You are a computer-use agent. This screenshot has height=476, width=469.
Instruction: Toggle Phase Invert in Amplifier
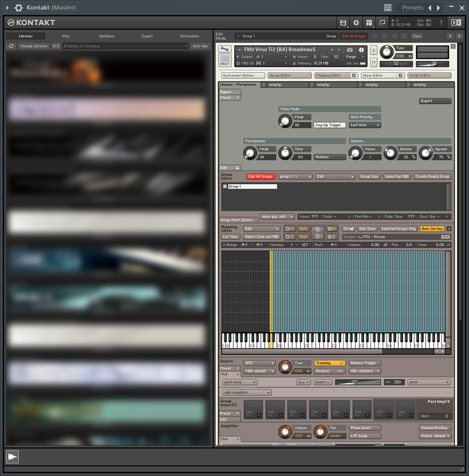tap(365, 428)
